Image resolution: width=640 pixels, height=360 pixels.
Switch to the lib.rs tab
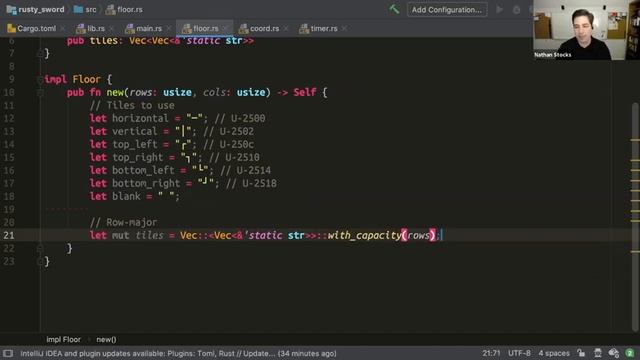pos(90,29)
